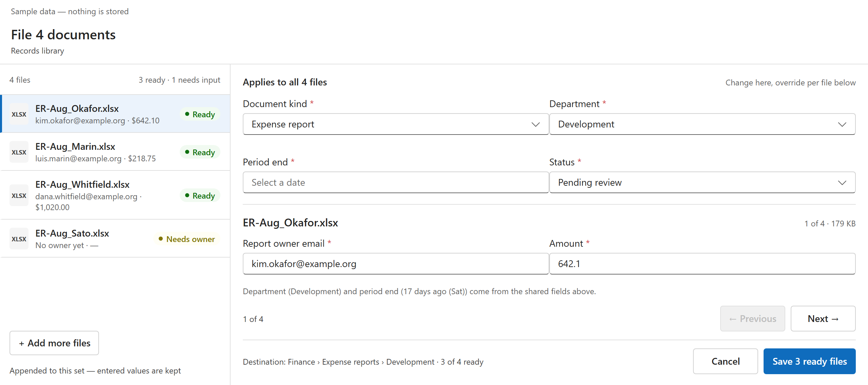Click the XLSX icon for ER-Aug_Okafor.xlsx

pyautogui.click(x=19, y=114)
